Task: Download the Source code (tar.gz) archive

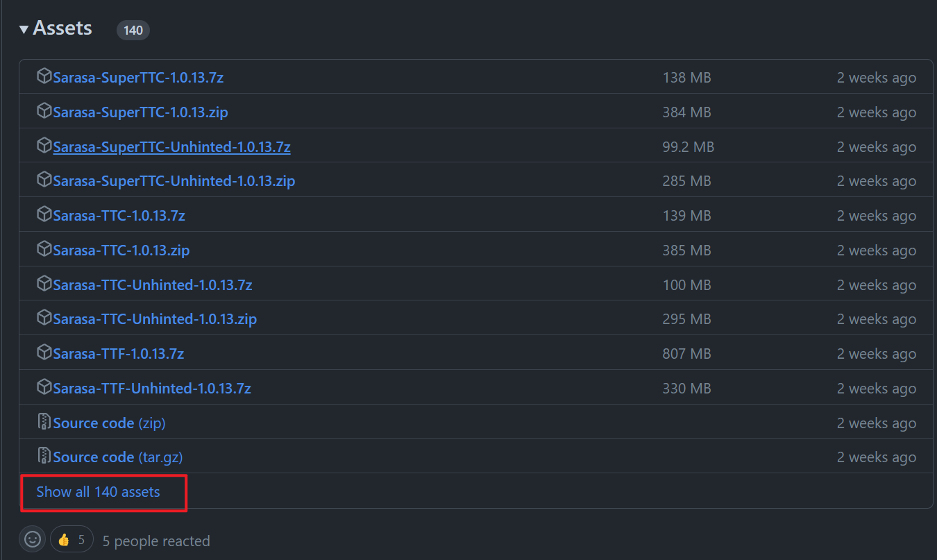Action: 117,457
